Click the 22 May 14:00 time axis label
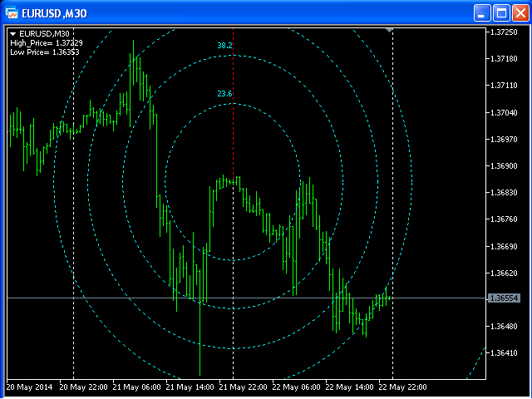Viewport: 532px width, 399px height. 350,387
